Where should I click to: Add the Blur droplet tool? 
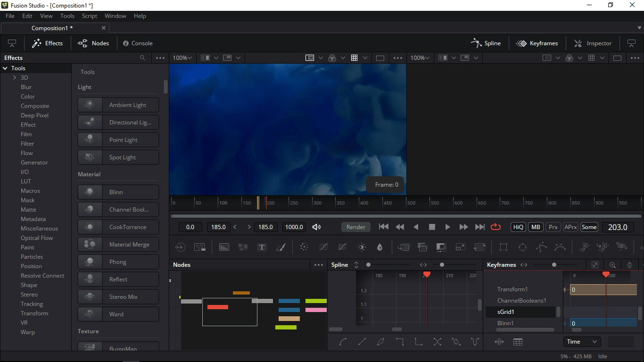[x=380, y=247]
